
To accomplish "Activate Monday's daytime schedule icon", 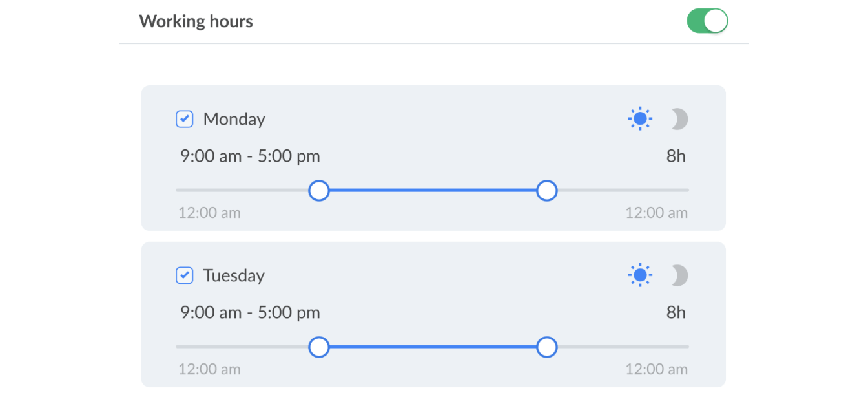I will coord(640,118).
